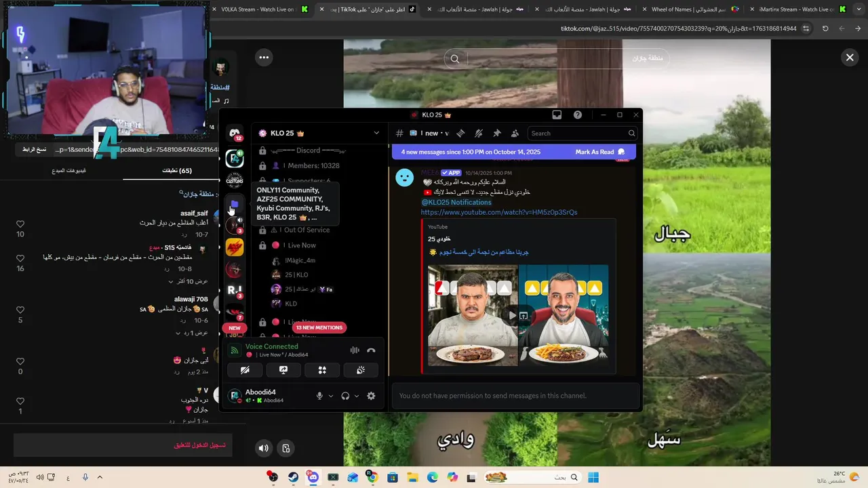This screenshot has width=868, height=488.
Task: Open the new announcements channel in header
Action: click(x=429, y=134)
